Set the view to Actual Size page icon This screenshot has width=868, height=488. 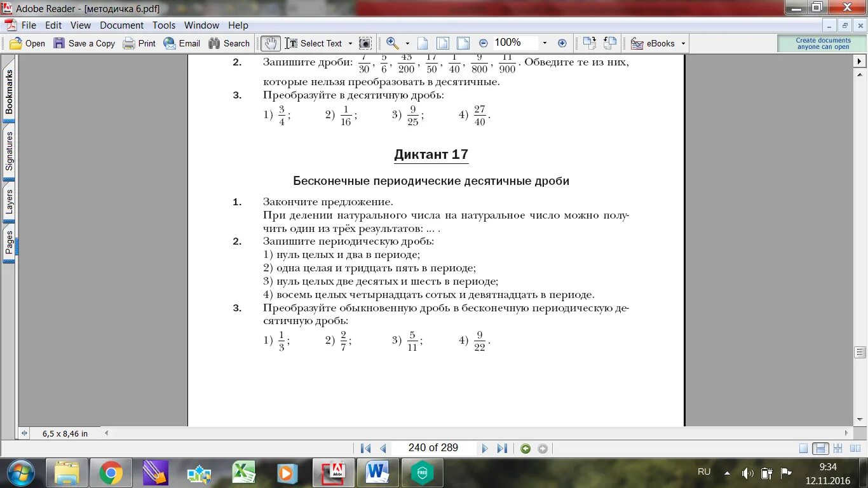(x=423, y=43)
